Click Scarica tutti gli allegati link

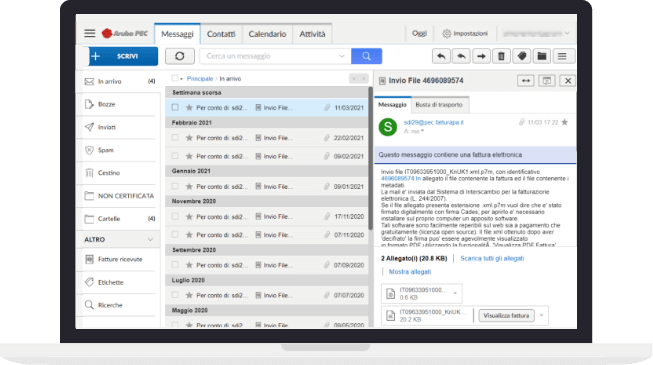point(492,258)
